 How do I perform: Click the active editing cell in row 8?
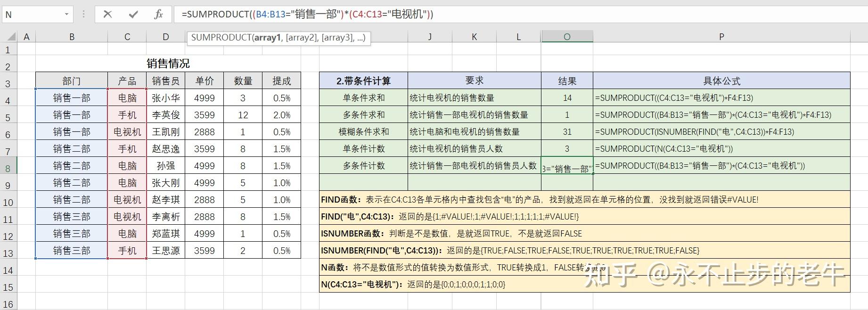click(x=567, y=166)
